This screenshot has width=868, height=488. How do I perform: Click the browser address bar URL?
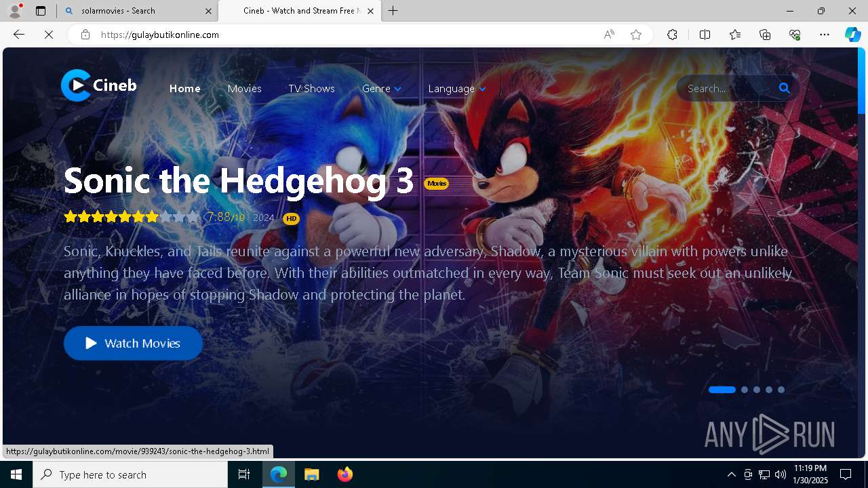tap(160, 35)
